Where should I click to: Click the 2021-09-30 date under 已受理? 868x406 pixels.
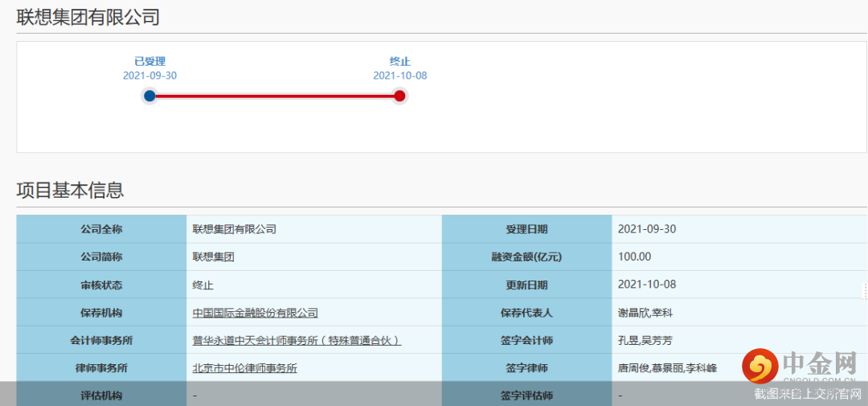(x=150, y=76)
